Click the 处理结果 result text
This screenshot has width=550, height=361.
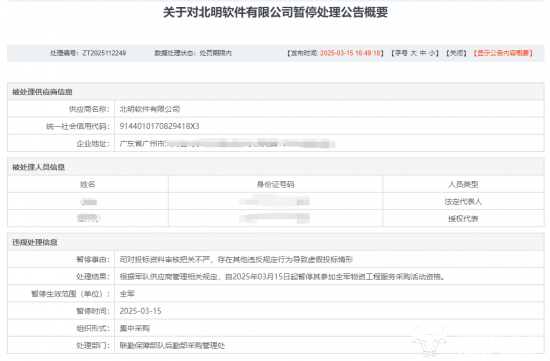coord(282,276)
